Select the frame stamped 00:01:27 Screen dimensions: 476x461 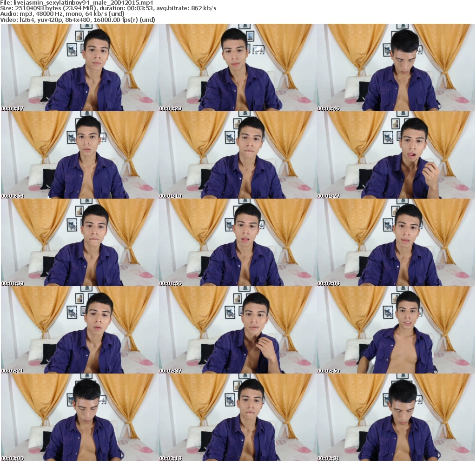396,155
